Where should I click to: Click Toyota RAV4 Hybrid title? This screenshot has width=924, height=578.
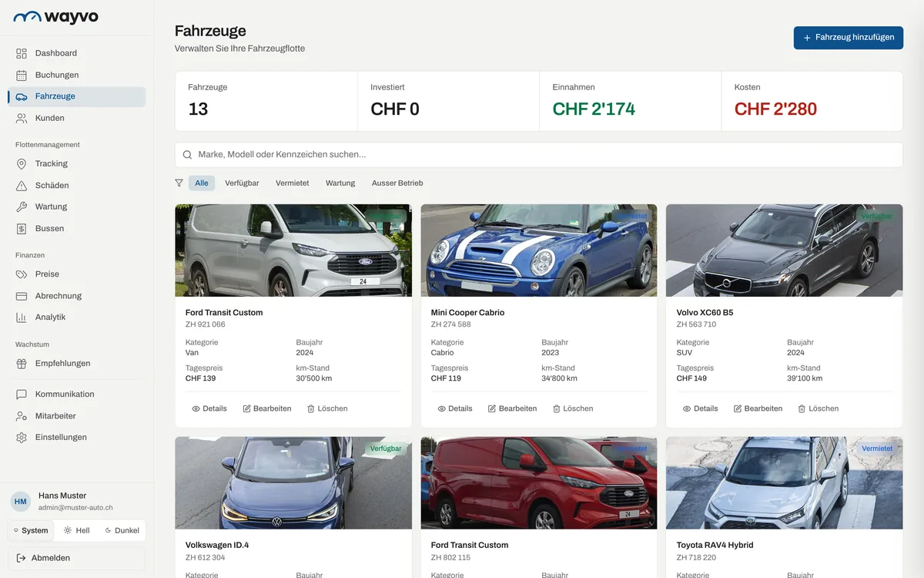(715, 545)
